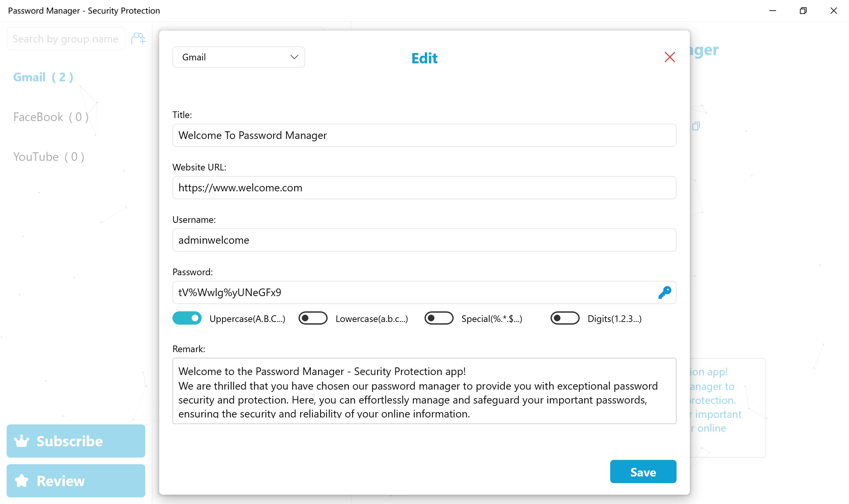
Task: Enable the Digits toggle
Action: click(x=564, y=318)
